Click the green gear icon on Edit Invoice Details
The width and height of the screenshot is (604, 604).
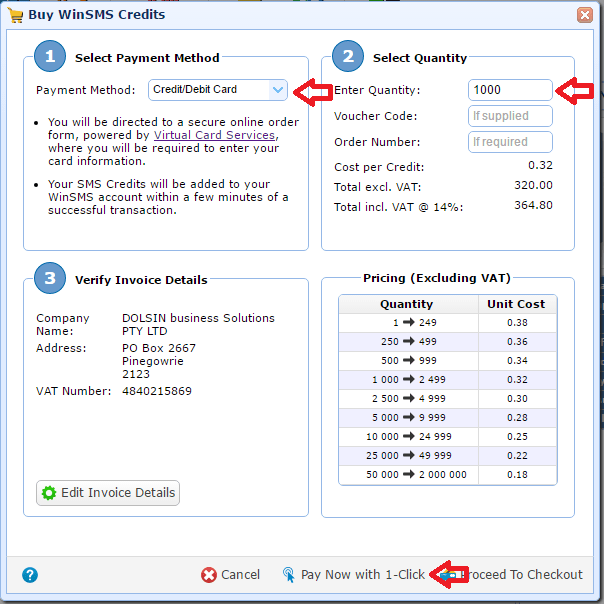pos(49,493)
